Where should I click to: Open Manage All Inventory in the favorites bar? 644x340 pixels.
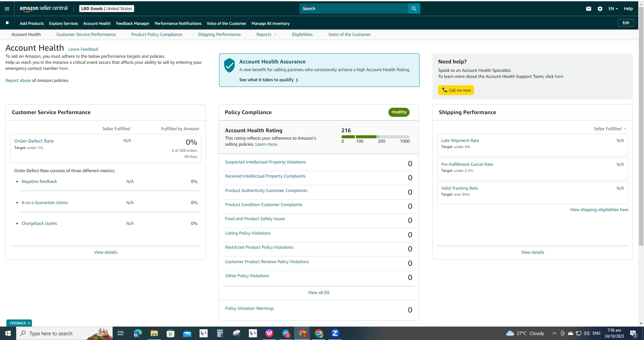(x=270, y=23)
